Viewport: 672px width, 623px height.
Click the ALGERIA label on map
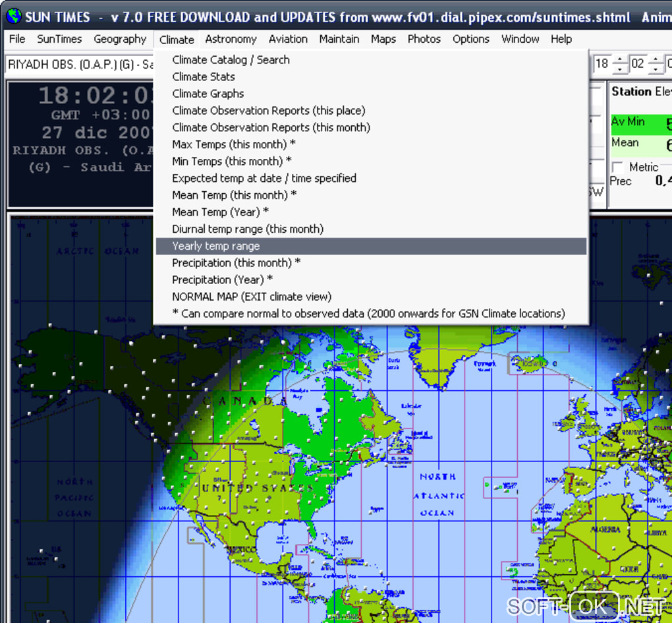coord(605,529)
